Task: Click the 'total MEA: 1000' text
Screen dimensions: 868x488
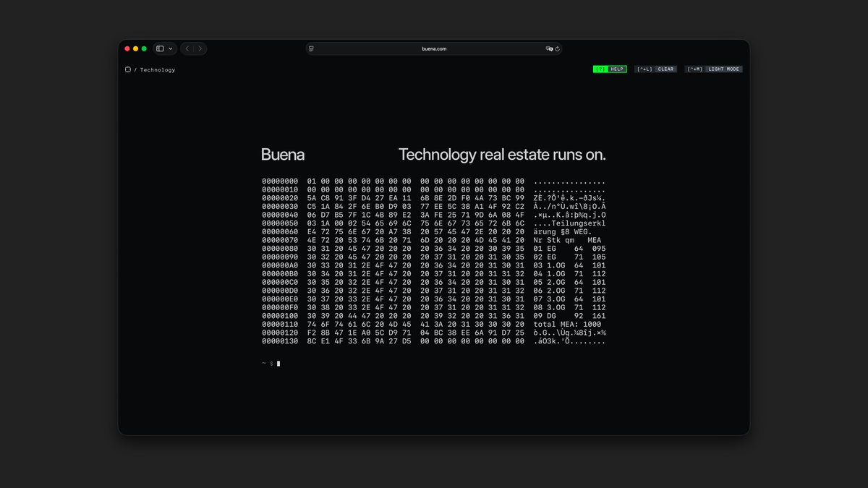Action: point(567,325)
